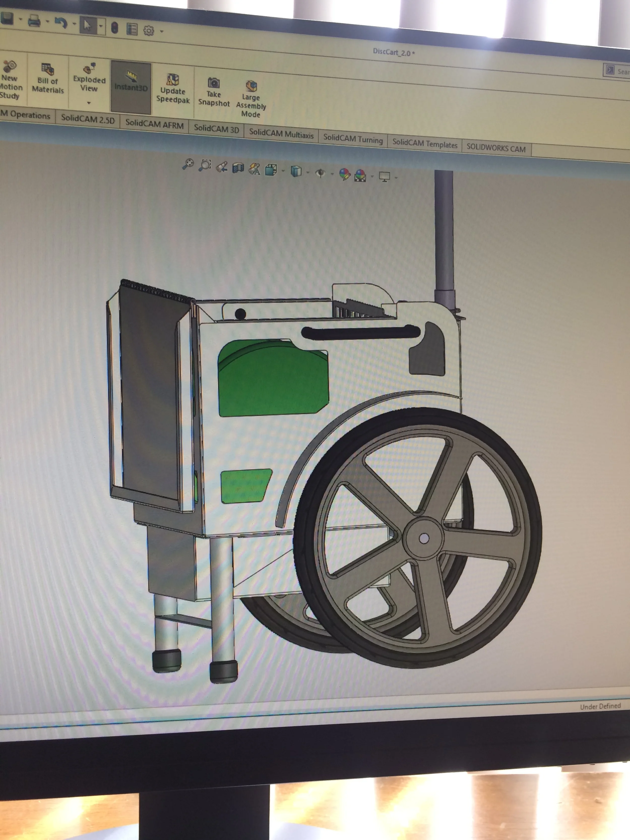Activate the Section View tool
This screenshot has height=840, width=630.
click(x=238, y=168)
